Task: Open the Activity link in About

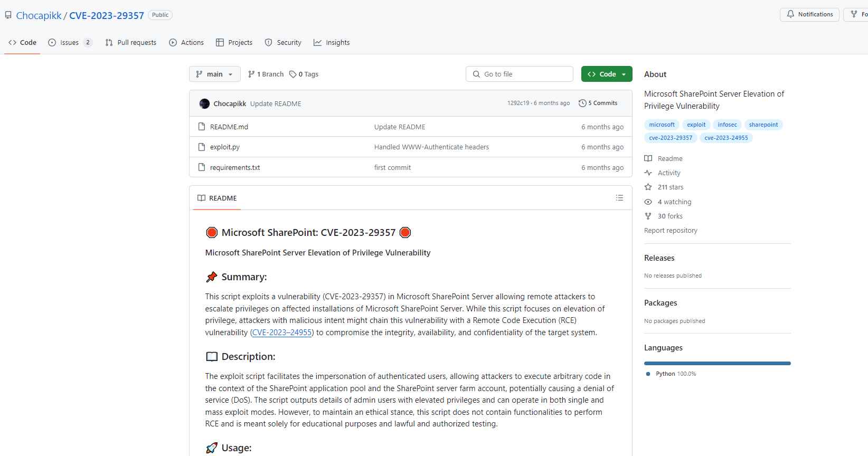Action: coord(669,173)
